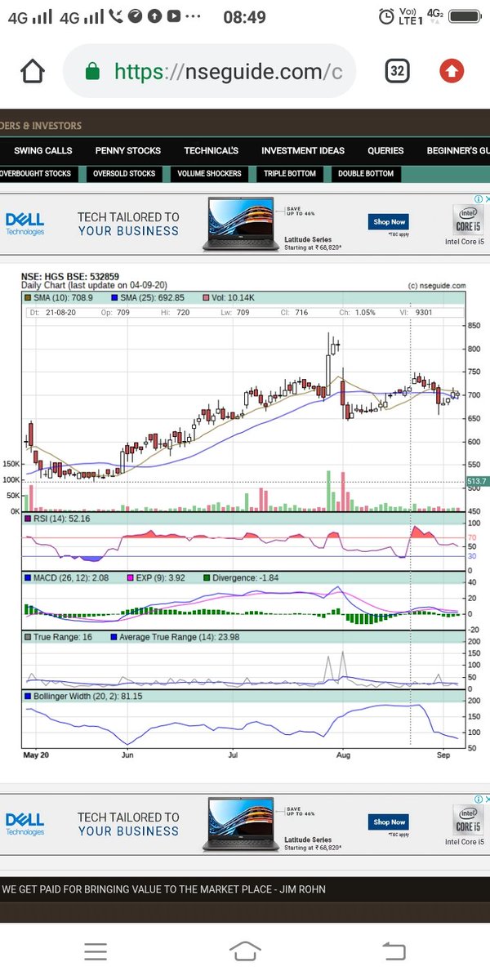Click the Bollinger Width legend box
Screen dimensions: 490x980
[28, 697]
